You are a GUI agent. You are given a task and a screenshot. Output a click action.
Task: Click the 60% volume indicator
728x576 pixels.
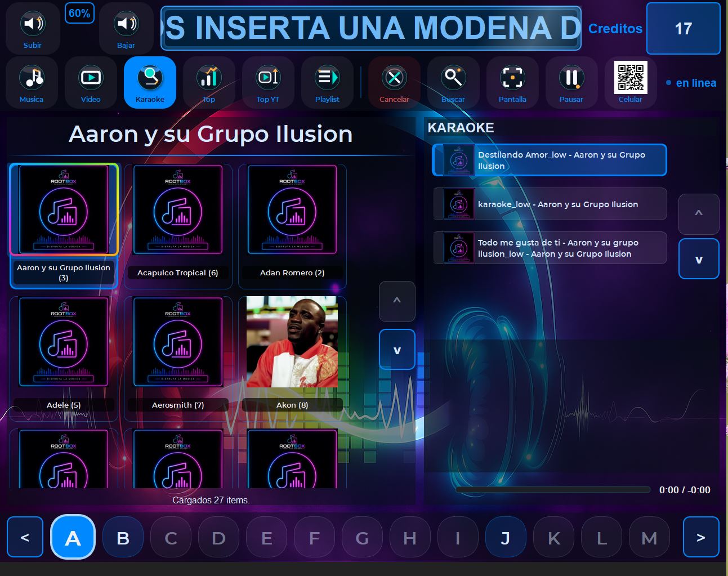(x=79, y=13)
